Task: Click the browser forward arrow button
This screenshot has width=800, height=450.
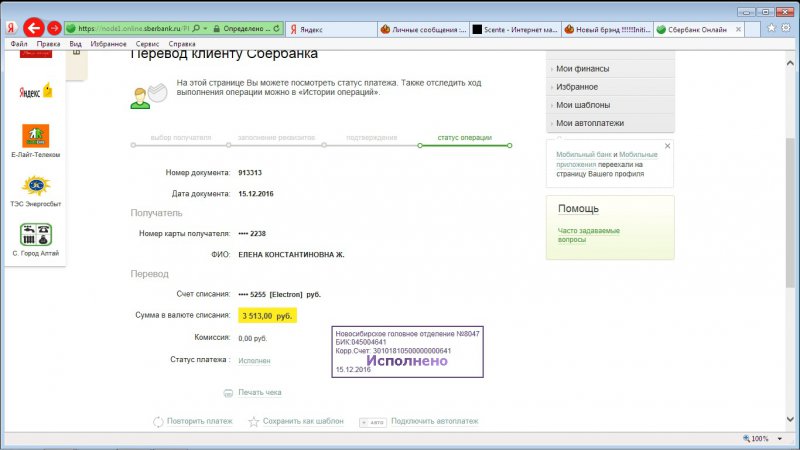Action: [x=54, y=28]
